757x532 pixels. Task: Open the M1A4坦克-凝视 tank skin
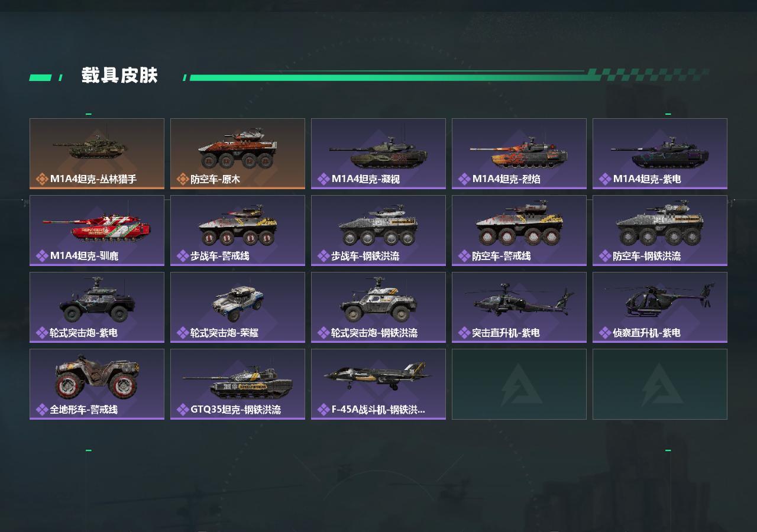[378, 154]
